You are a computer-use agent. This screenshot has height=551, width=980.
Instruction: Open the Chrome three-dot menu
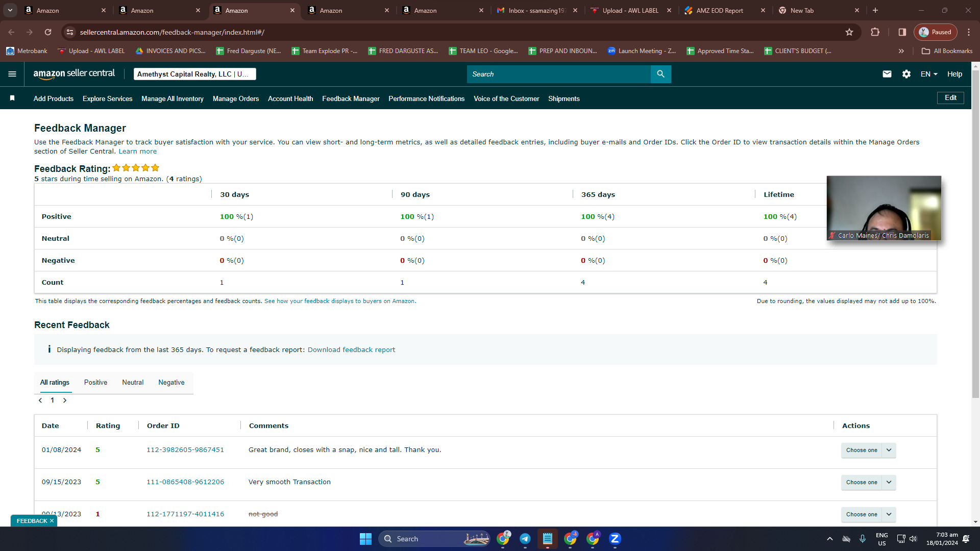[969, 32]
